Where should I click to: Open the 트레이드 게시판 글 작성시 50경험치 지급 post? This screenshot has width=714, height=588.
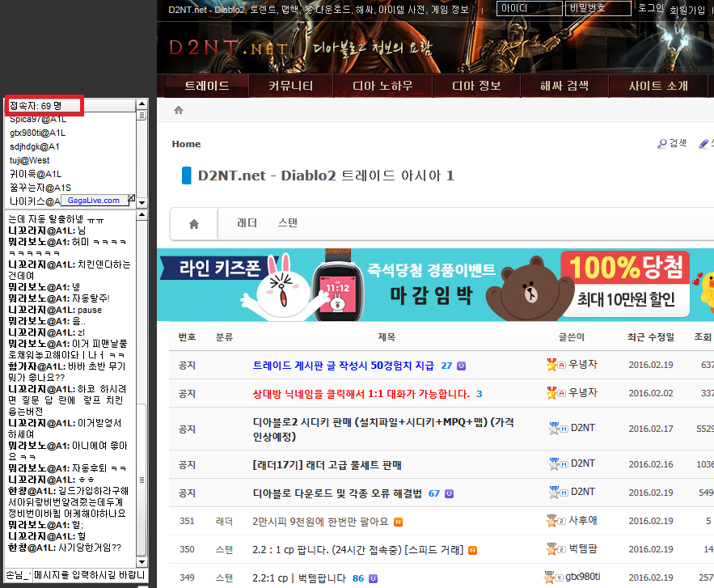344,366
